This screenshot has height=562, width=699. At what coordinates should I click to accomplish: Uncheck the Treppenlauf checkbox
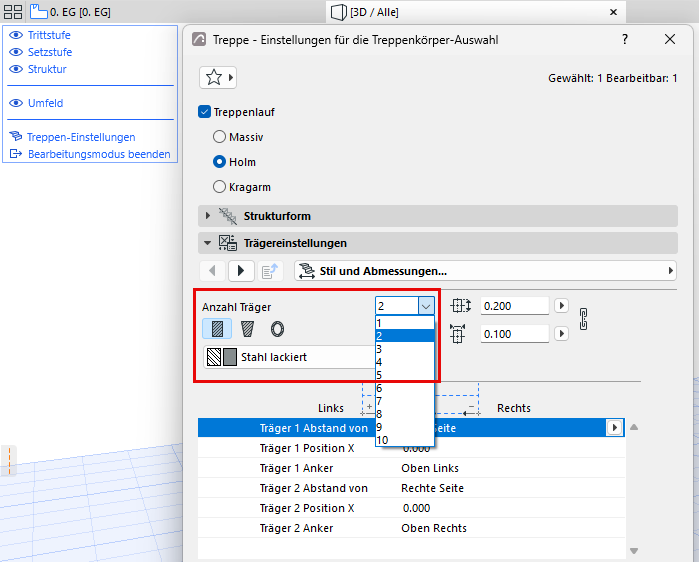tap(204, 112)
